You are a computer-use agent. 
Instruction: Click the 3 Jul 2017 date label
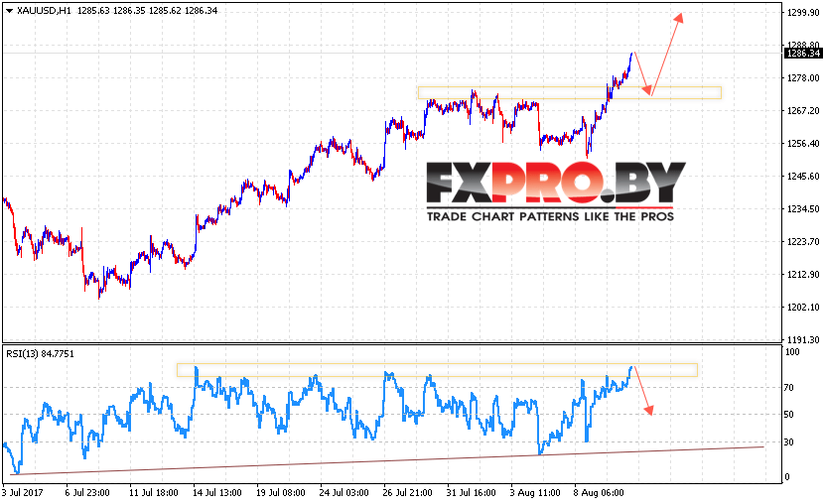(x=23, y=493)
